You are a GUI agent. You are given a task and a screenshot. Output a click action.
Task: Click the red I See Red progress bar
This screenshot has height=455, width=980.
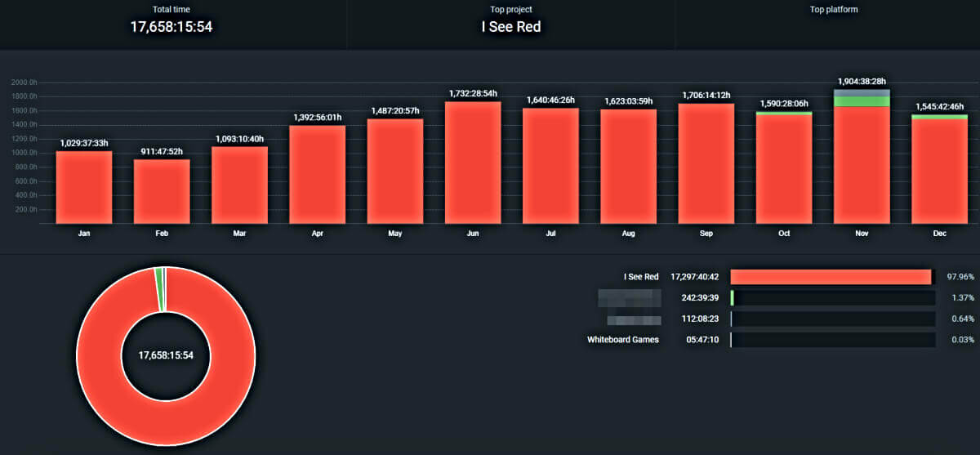831,277
